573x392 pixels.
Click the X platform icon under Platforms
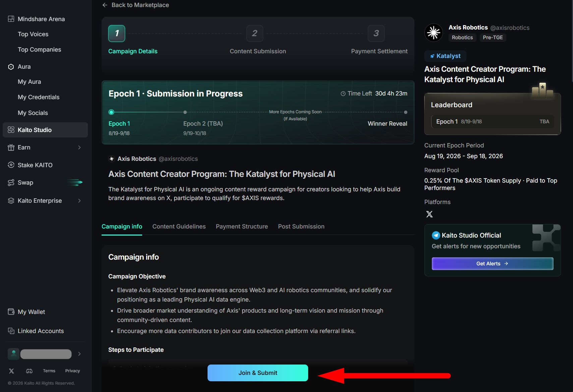point(429,214)
